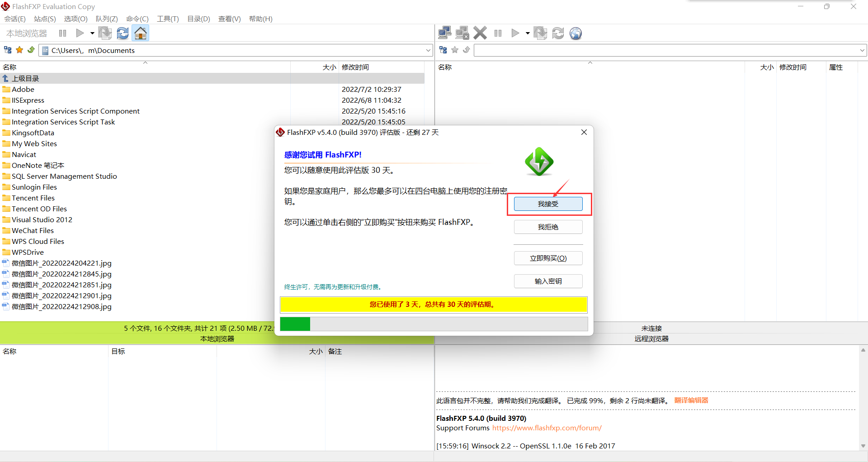Toggle the favorites star beside the address bar

[x=19, y=50]
